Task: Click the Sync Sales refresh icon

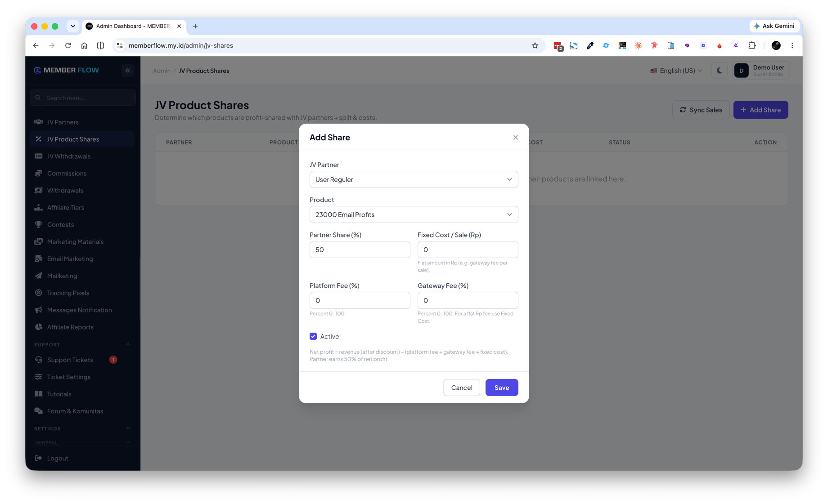Action: (x=683, y=110)
